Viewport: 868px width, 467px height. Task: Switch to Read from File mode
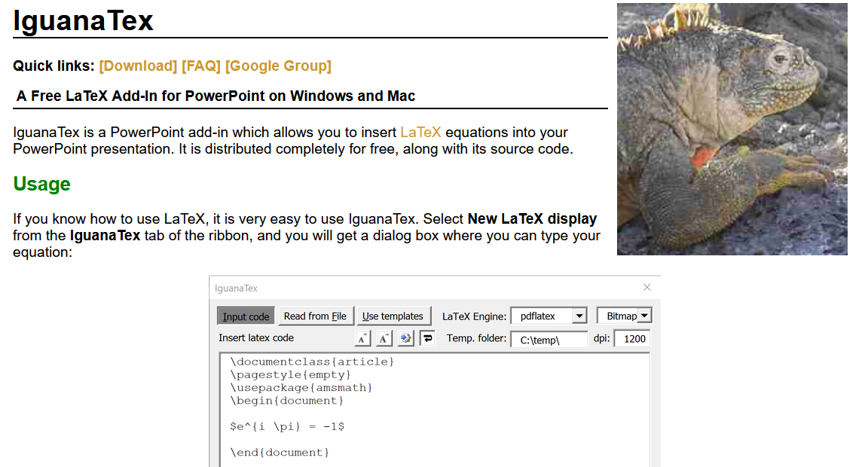pos(315,316)
